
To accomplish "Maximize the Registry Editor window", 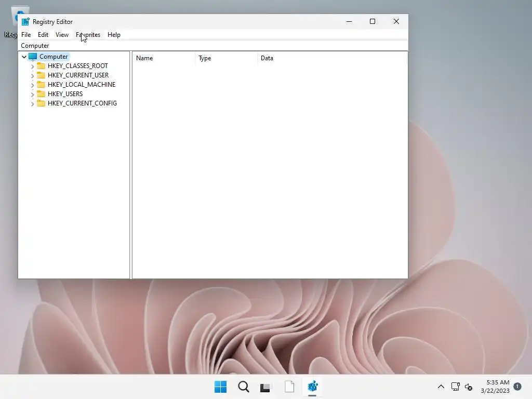I will pyautogui.click(x=372, y=21).
